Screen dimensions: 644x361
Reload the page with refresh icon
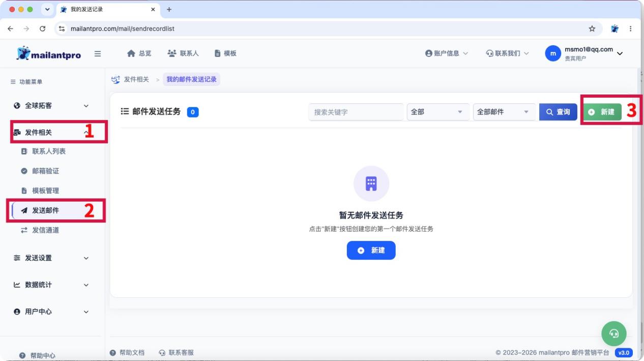(x=43, y=29)
